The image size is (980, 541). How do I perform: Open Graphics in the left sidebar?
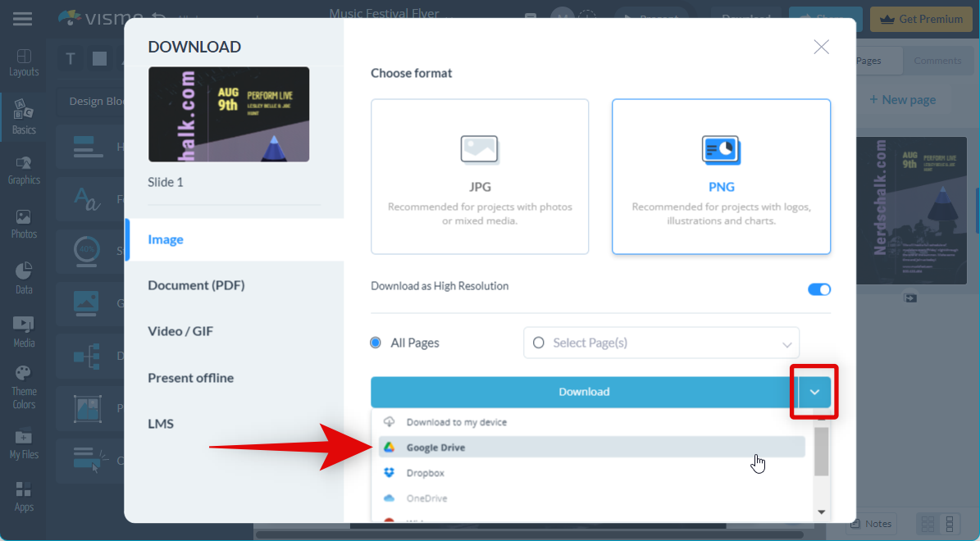24,170
